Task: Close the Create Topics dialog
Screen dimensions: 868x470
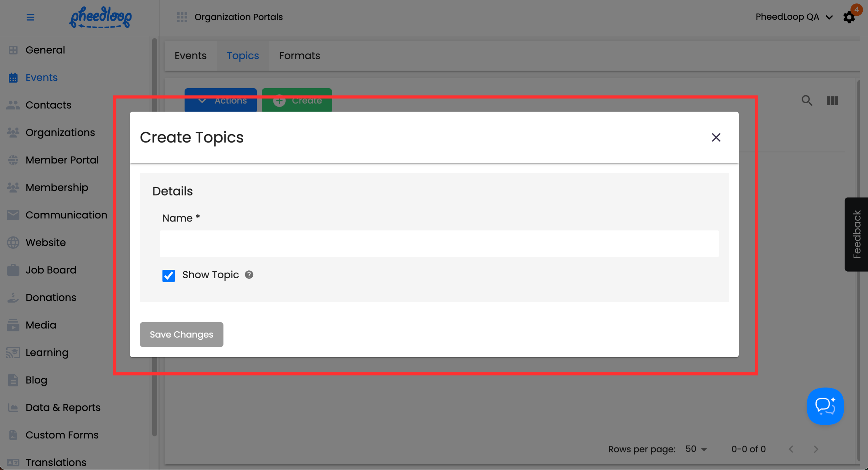Action: pyautogui.click(x=716, y=137)
